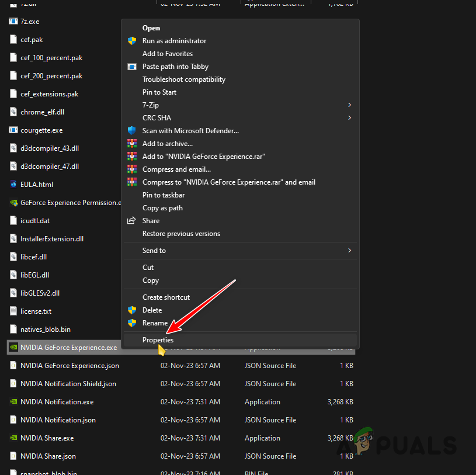476x475 pixels.
Task: Click the NVIDIA Share.exe application icon
Action: (13, 438)
